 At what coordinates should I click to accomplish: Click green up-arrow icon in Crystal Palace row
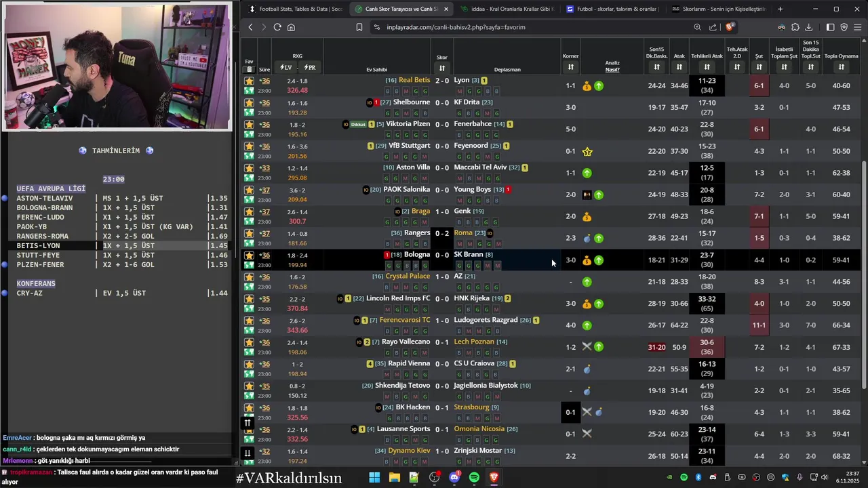pos(587,282)
